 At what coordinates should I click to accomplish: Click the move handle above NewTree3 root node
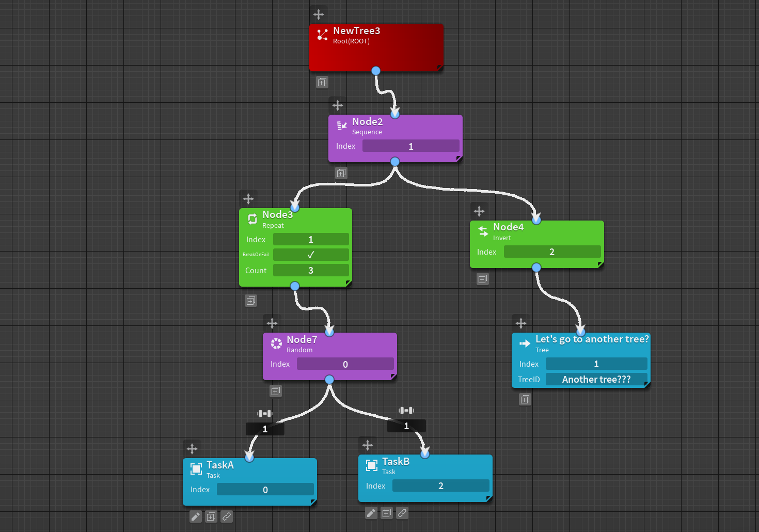point(319,14)
